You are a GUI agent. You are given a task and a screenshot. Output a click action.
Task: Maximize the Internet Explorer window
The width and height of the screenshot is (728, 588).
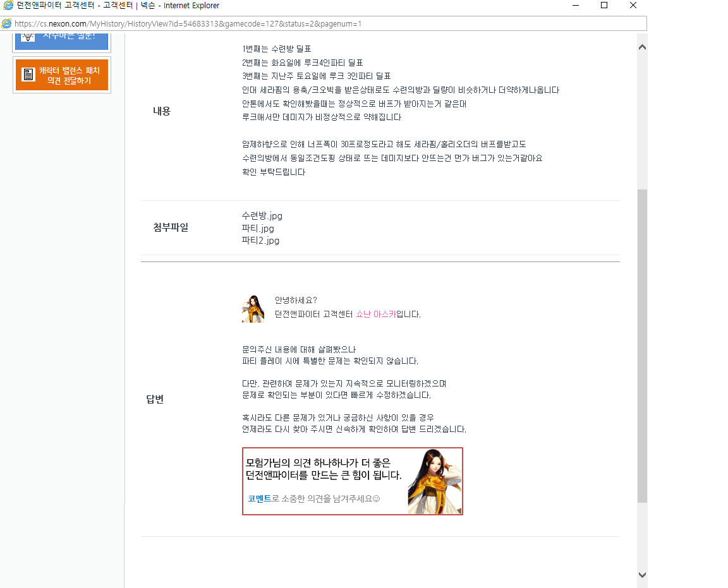pos(604,5)
